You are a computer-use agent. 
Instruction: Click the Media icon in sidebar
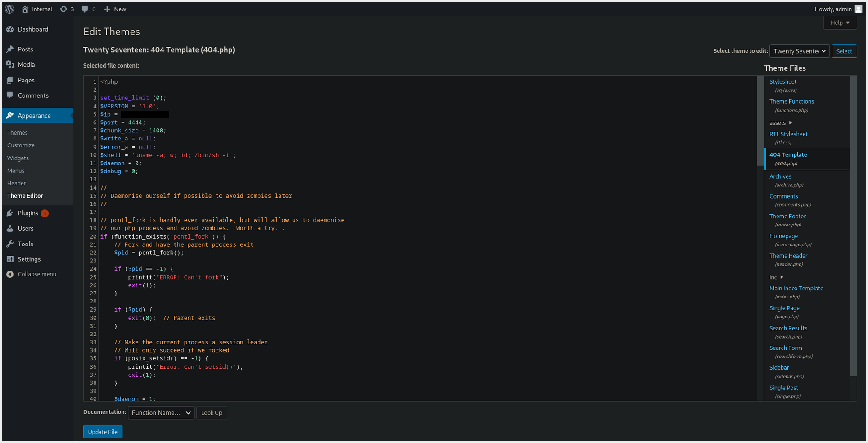pos(10,64)
